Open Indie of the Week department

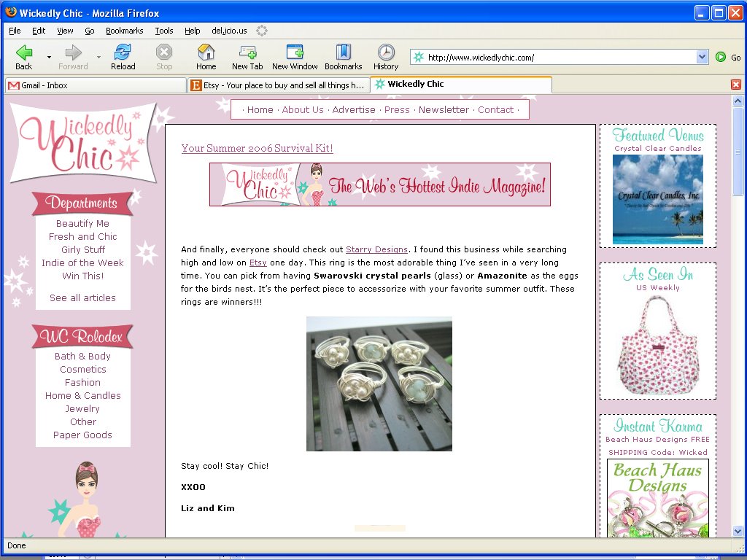82,262
